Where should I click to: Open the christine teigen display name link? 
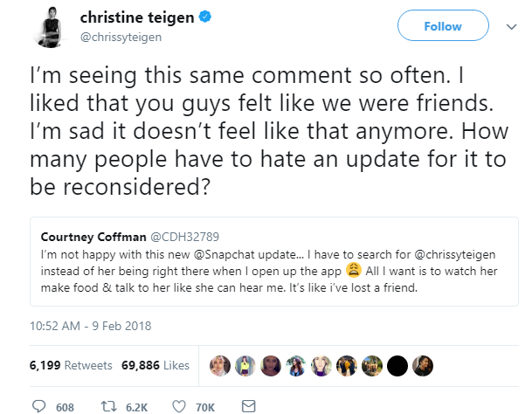click(136, 19)
